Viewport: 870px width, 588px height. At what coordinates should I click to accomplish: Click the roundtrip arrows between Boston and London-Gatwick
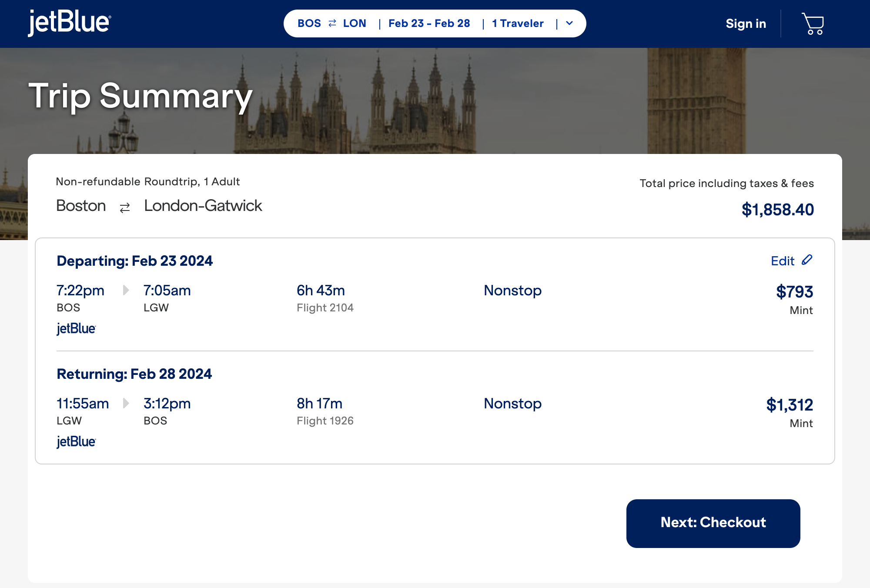[125, 208]
